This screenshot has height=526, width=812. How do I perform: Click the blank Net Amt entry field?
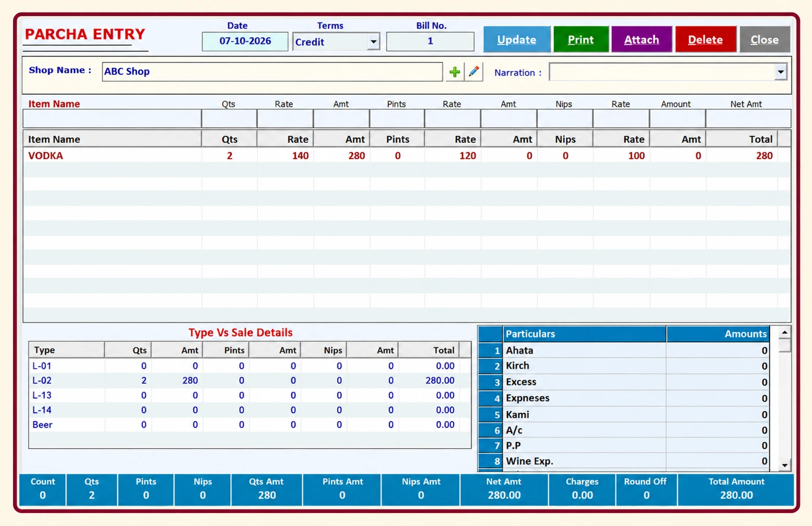748,119
